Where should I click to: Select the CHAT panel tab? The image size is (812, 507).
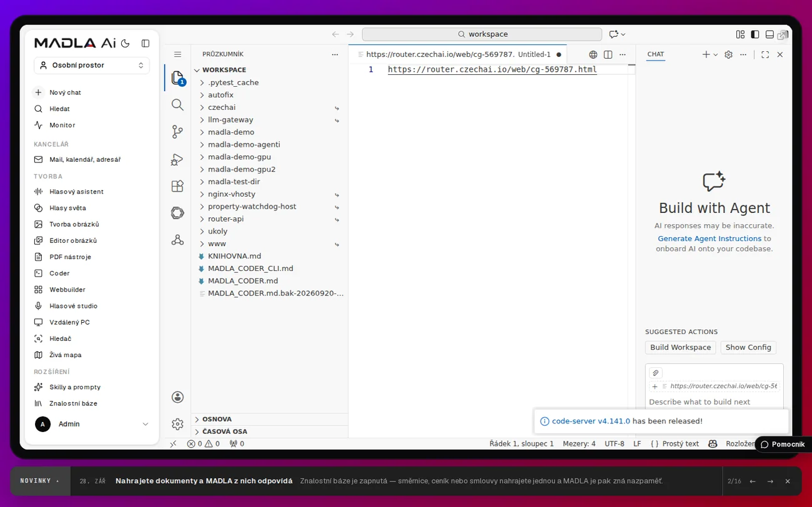(655, 54)
